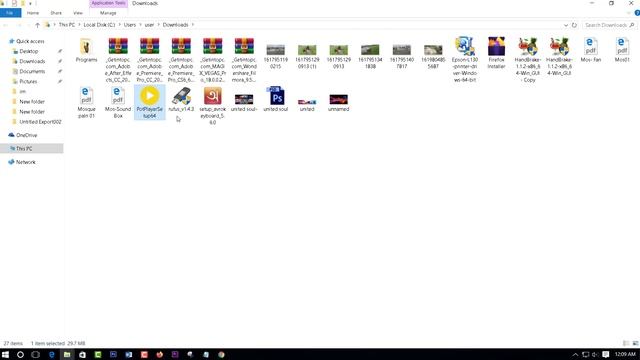The height and width of the screenshot is (360, 640).
Task: Click the taskbar clock showing 12:09 AM
Action: (x=625, y=354)
